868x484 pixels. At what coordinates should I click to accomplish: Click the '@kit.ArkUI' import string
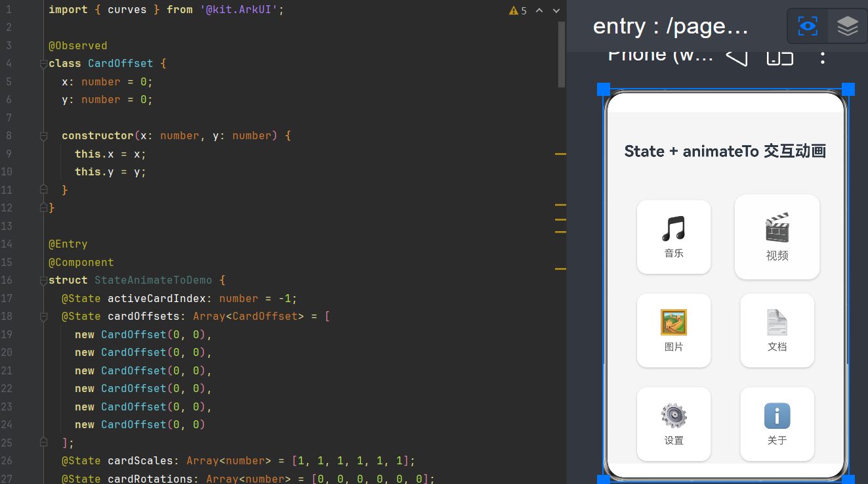[239, 10]
